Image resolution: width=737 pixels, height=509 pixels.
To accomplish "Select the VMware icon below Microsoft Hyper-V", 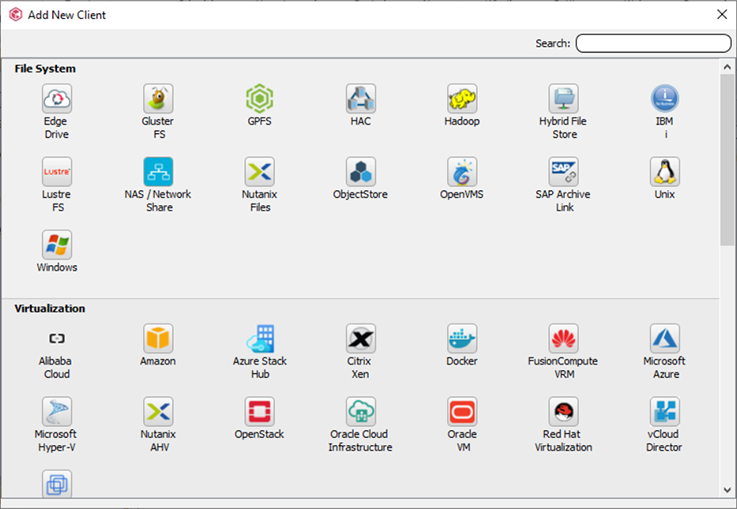I will coord(57,483).
